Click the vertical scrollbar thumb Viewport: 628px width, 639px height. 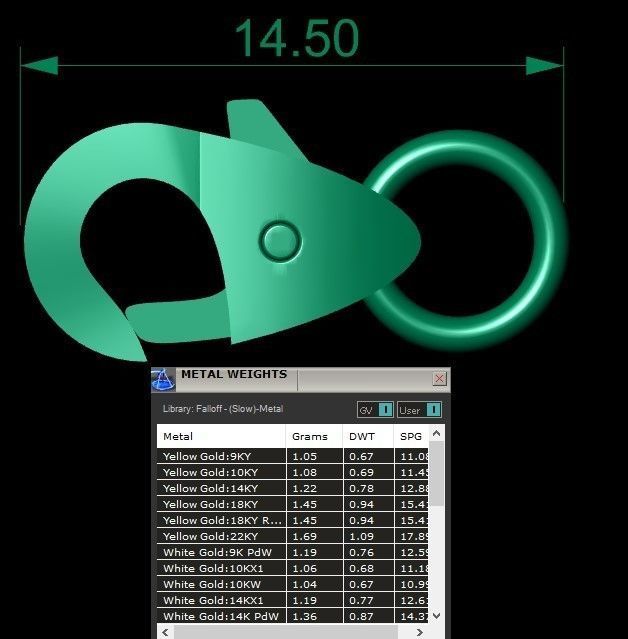(437, 474)
